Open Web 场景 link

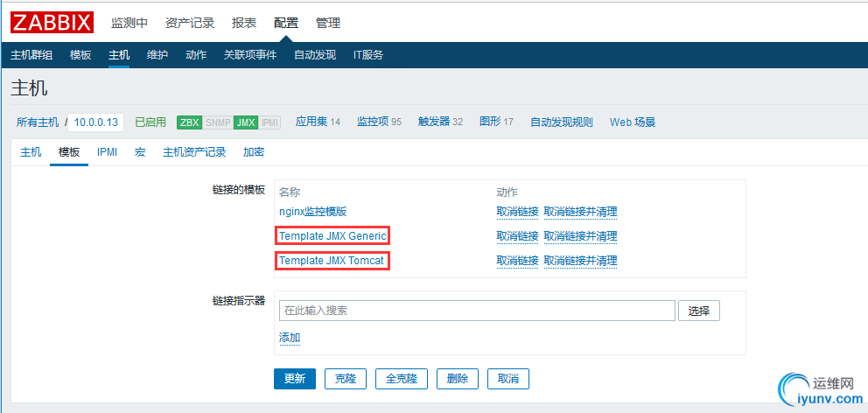coord(633,122)
